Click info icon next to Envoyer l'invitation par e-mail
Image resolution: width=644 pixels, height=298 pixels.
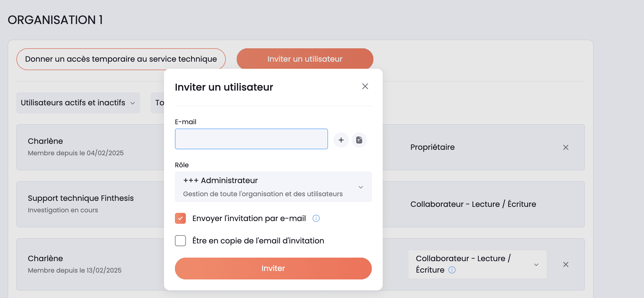coord(316,218)
